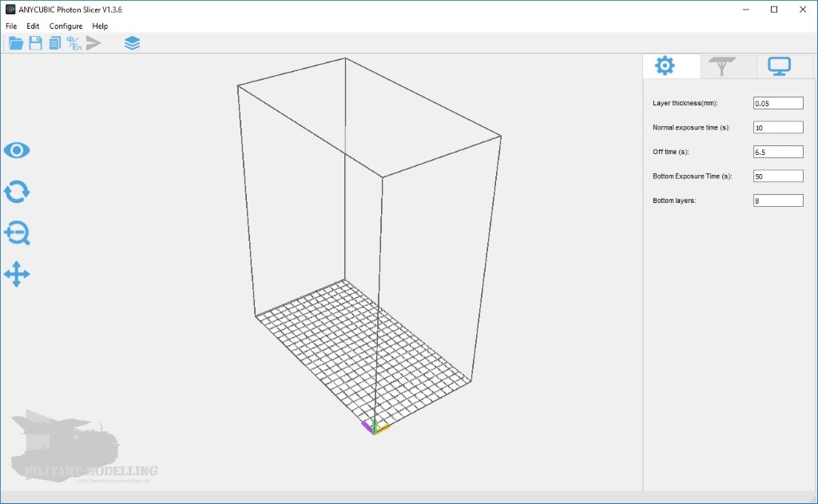Click the ANYCUBIC app icon in title bar
The width and height of the screenshot is (818, 504).
pos(10,10)
